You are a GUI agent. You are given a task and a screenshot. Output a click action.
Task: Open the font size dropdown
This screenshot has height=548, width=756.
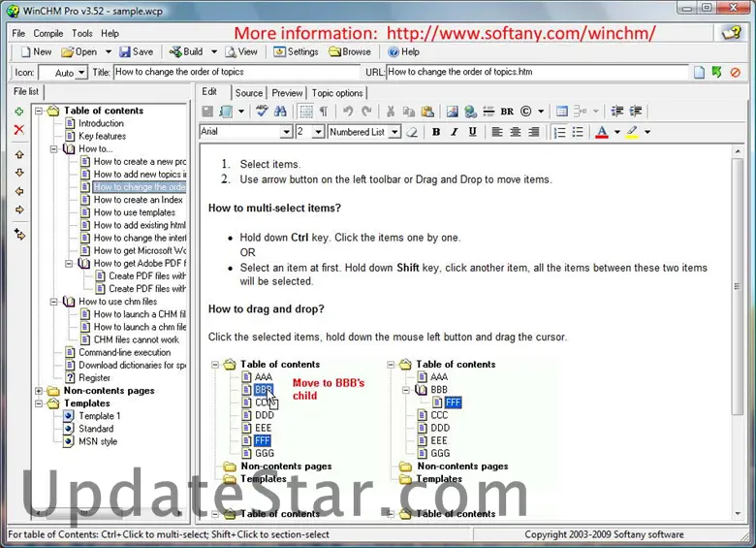(318, 132)
